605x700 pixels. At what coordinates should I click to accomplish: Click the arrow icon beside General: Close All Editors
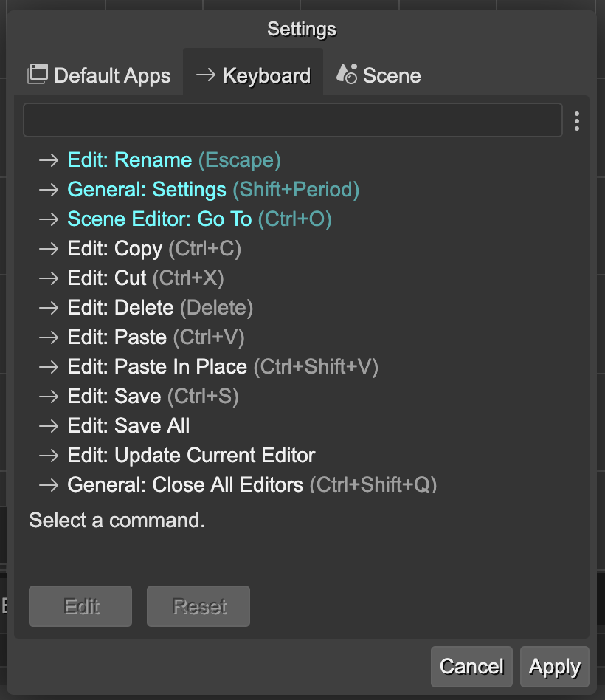tap(48, 484)
